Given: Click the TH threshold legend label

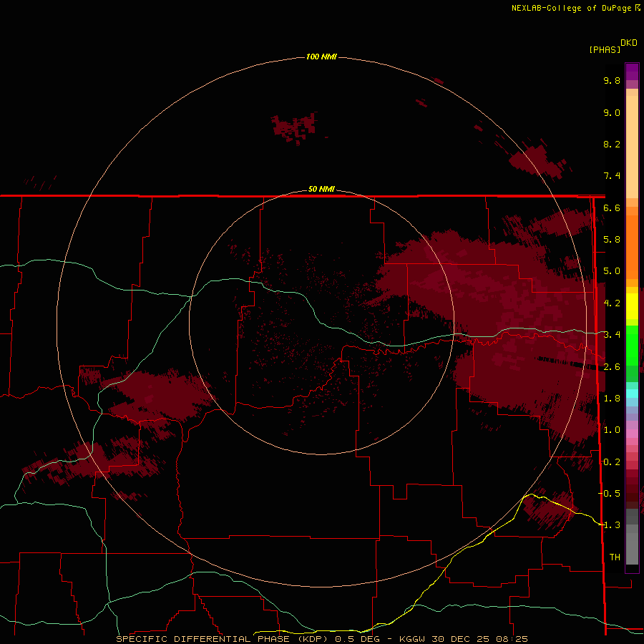Looking at the screenshot, I should coord(615,557).
